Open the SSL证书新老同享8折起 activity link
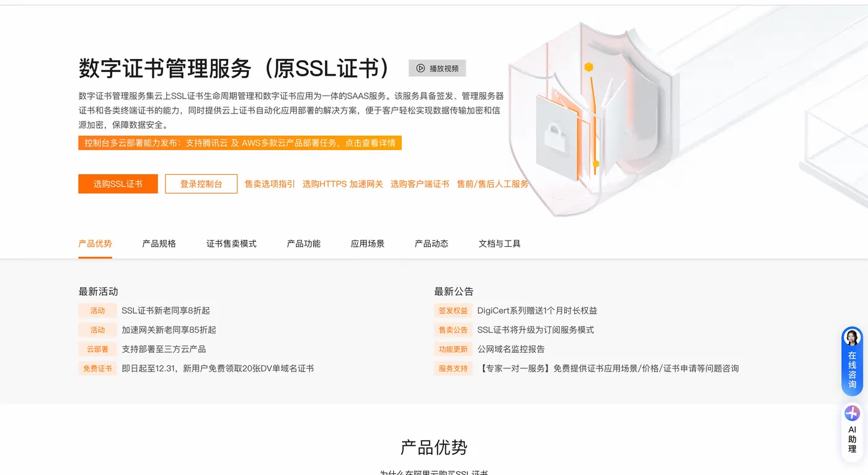Viewport: 868px width, 475px height. tap(167, 310)
